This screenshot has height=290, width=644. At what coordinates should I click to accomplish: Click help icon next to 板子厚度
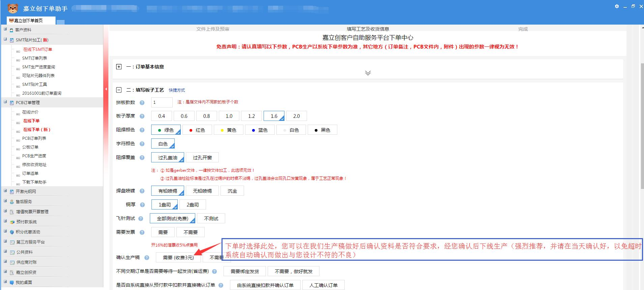tap(142, 116)
